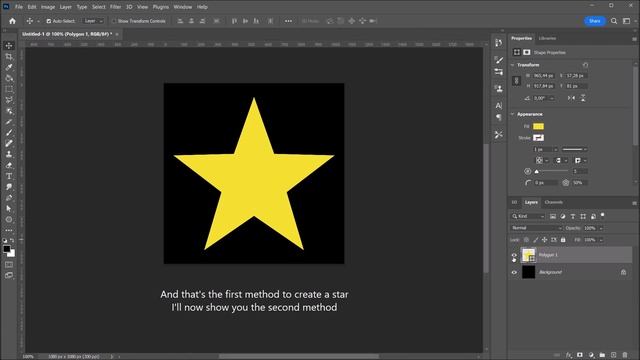
Task: Flip vertically icon in Transform section
Action: [x=583, y=98]
